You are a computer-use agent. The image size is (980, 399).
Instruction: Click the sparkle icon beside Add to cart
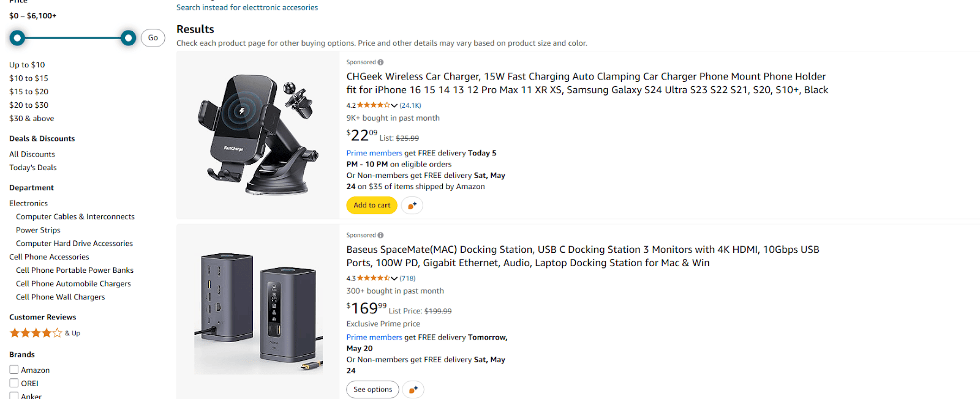(x=412, y=206)
